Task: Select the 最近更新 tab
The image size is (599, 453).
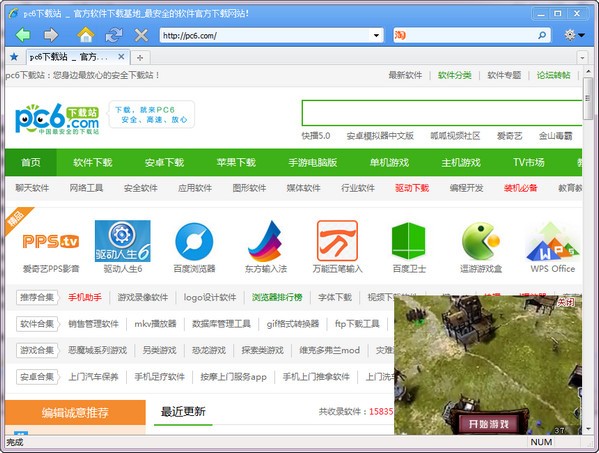Action: 183,412
